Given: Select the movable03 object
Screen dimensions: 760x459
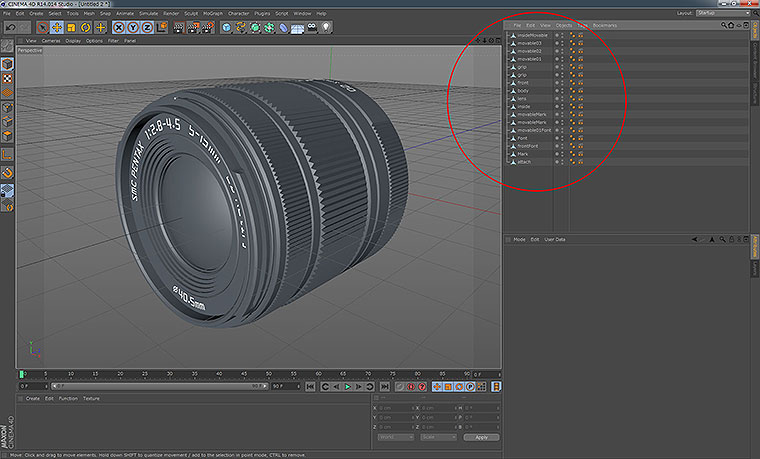Looking at the screenshot, I should click(x=529, y=43).
